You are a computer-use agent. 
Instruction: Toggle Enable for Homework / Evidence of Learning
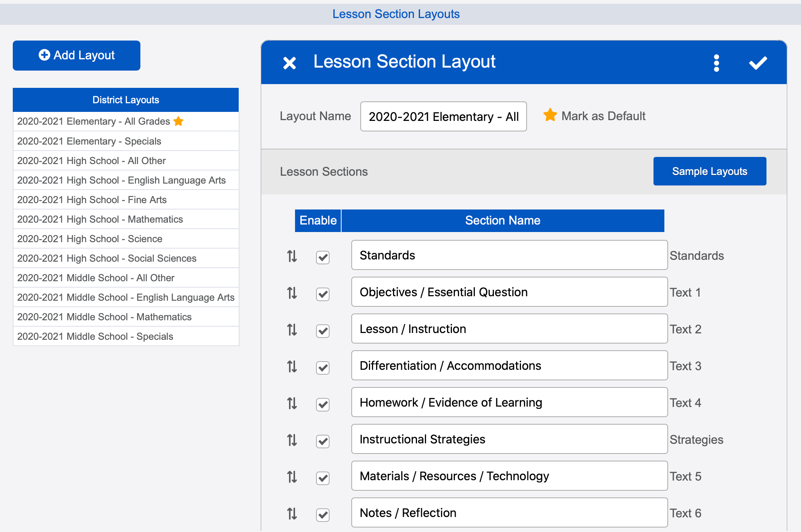point(322,405)
